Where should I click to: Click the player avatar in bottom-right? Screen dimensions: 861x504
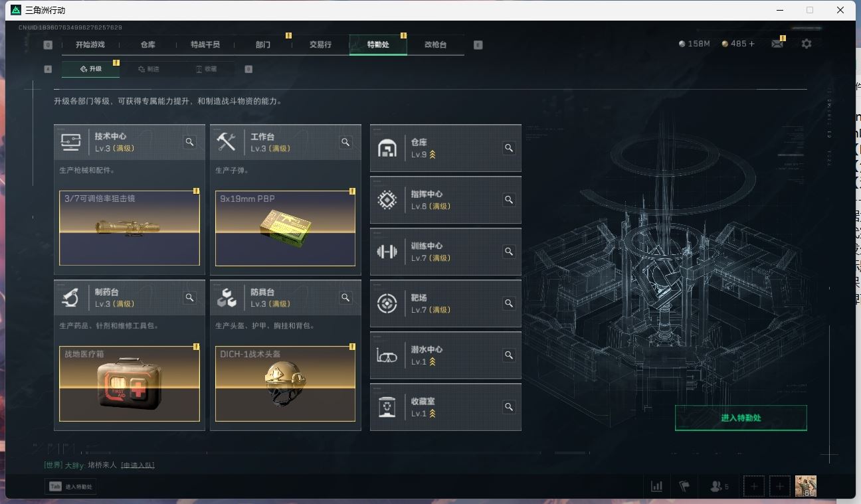(x=806, y=486)
